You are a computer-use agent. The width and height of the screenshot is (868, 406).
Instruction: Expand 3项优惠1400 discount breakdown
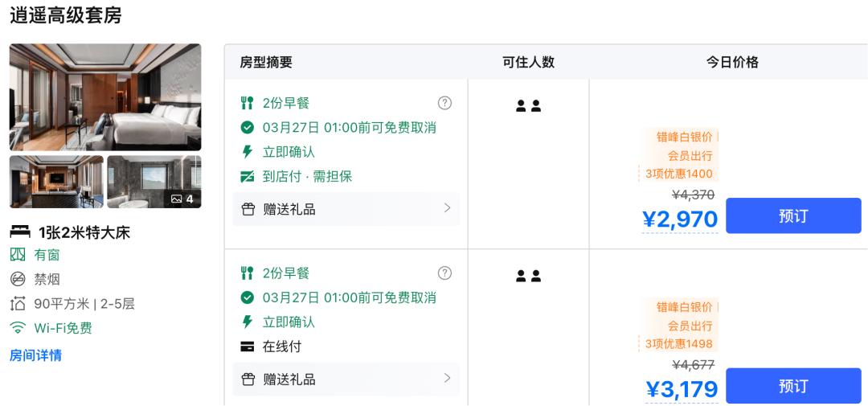[x=679, y=174]
